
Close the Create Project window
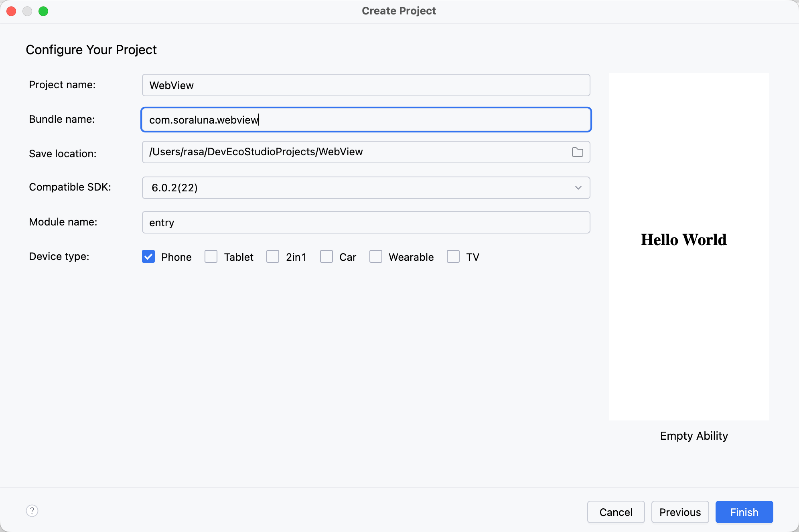tap(11, 11)
